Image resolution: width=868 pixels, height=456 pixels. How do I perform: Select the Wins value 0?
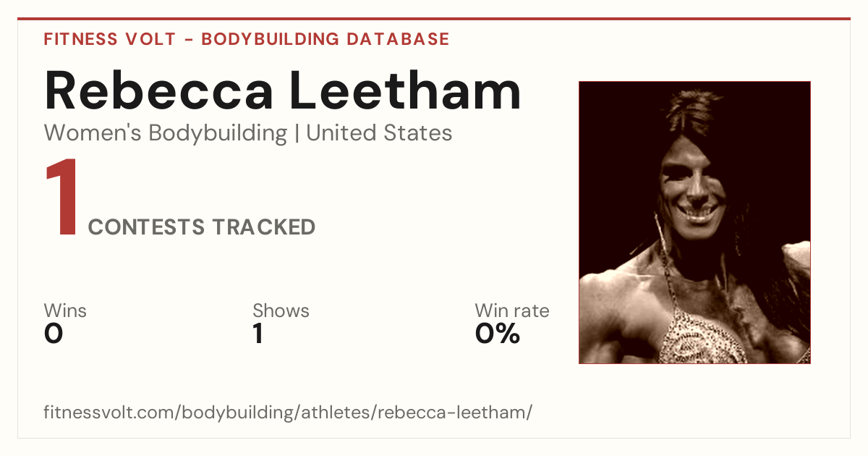click(x=54, y=334)
